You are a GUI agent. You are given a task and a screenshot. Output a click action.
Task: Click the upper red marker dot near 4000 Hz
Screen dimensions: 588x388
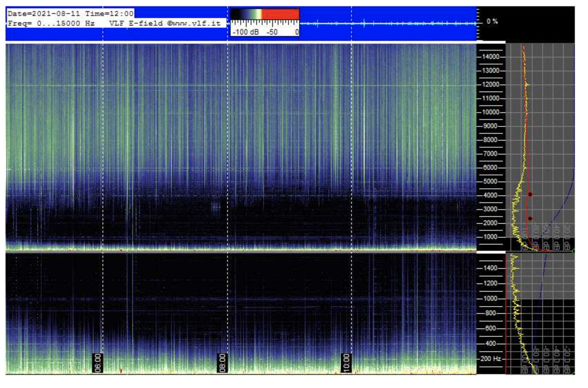pyautogui.click(x=530, y=194)
